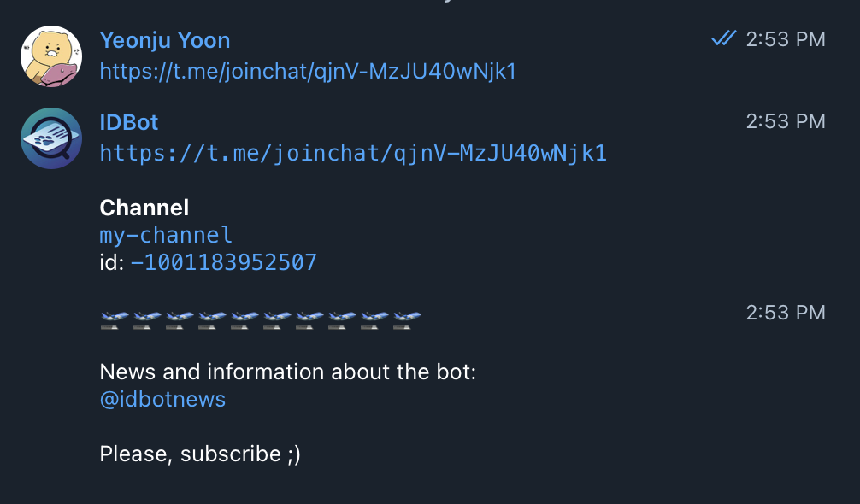Open the @idbotnews channel link
The height and width of the screenshot is (504, 860).
tap(162, 399)
